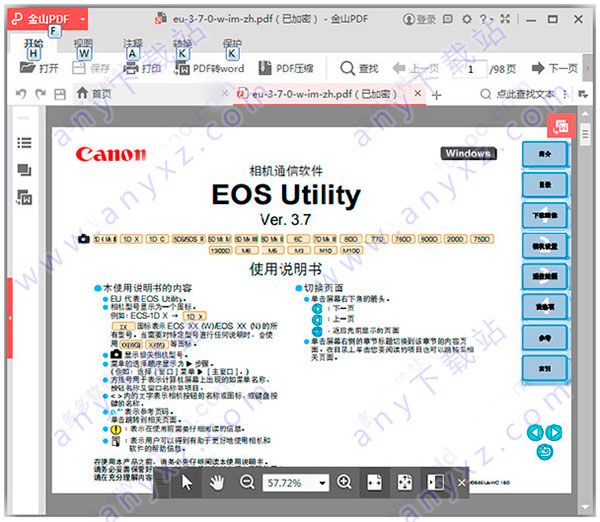Click the fullscreen expand icon in title bar

click(505, 19)
